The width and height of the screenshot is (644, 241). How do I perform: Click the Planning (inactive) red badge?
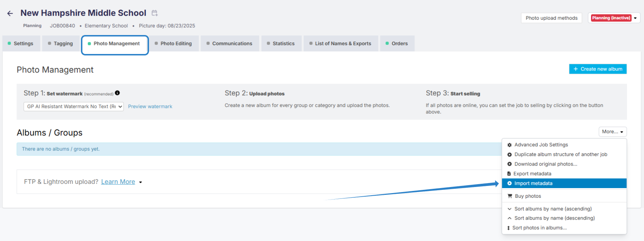click(x=611, y=18)
